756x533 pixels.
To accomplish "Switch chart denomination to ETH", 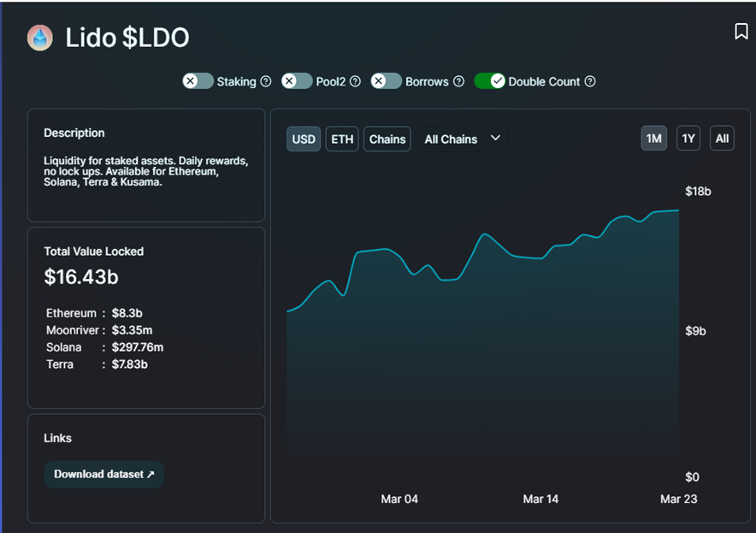I will 342,139.
